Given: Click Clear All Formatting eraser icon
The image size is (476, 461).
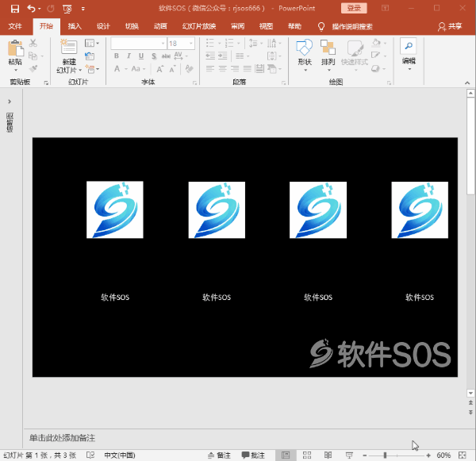Looking at the screenshot, I should coord(190,69).
